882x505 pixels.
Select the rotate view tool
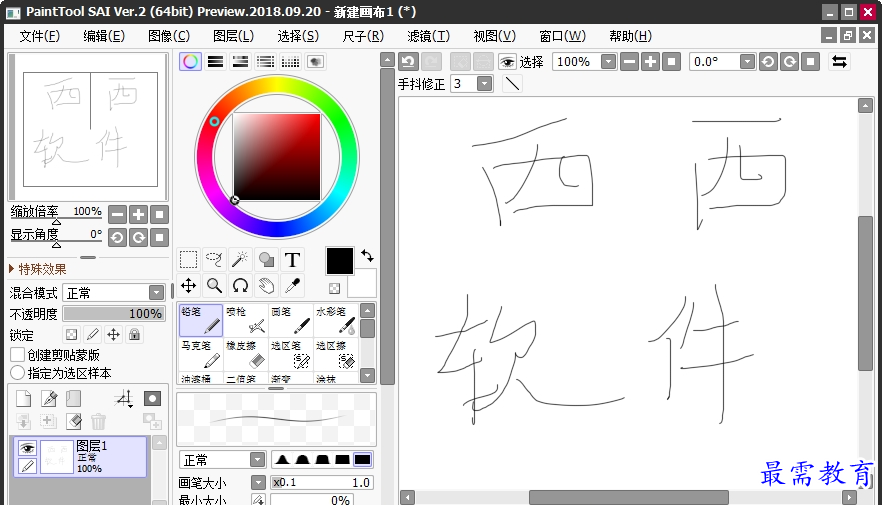tap(240, 286)
